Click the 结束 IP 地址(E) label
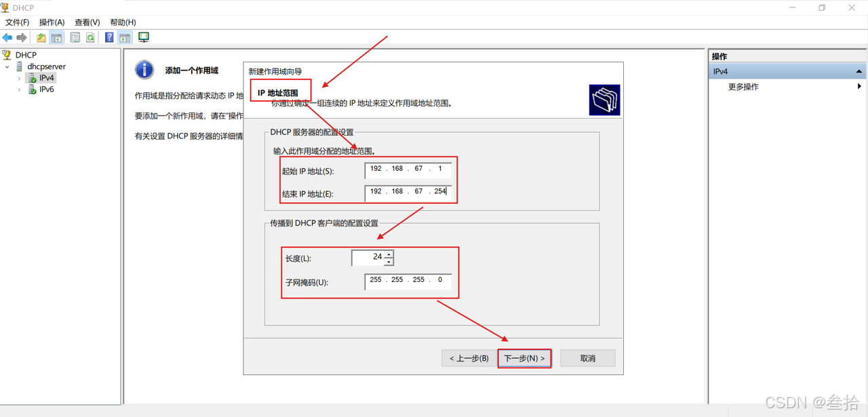This screenshot has width=868, height=417. click(308, 194)
